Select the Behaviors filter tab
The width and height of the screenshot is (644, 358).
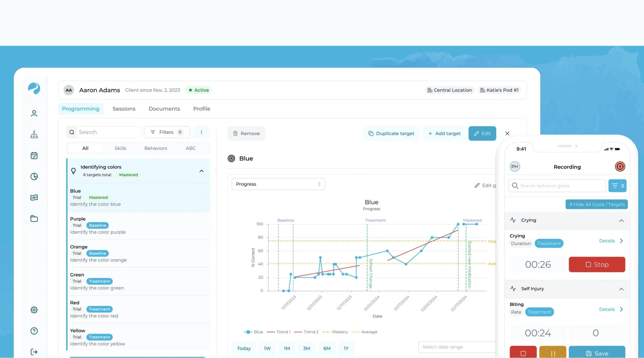coord(156,148)
